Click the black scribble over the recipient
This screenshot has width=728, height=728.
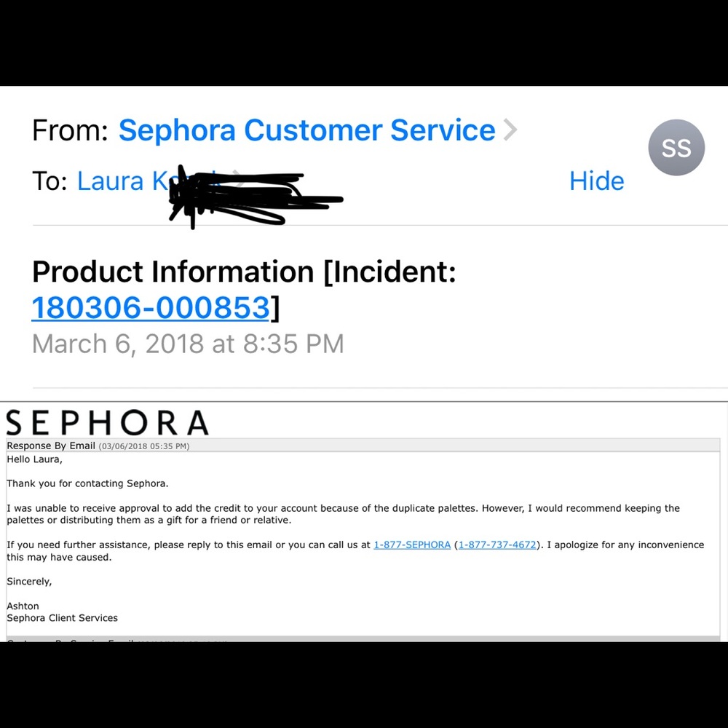[x=256, y=197]
